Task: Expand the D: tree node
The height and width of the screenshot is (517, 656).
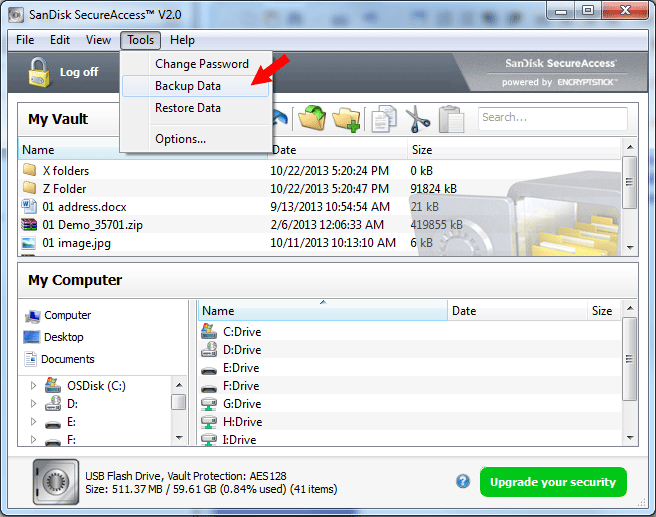Action: 33,403
